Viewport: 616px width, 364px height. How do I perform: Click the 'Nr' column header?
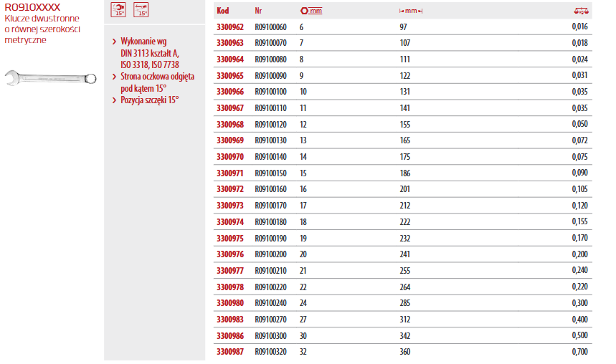click(258, 11)
